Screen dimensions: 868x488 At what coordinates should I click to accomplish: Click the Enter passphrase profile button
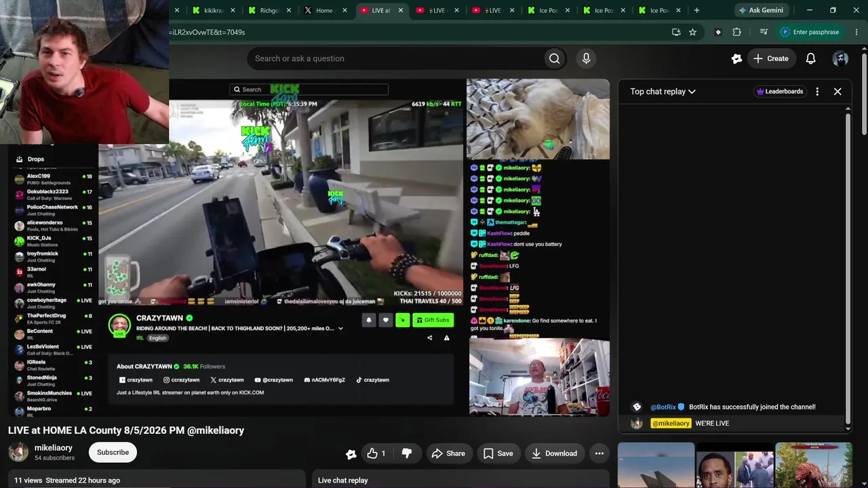[810, 32]
